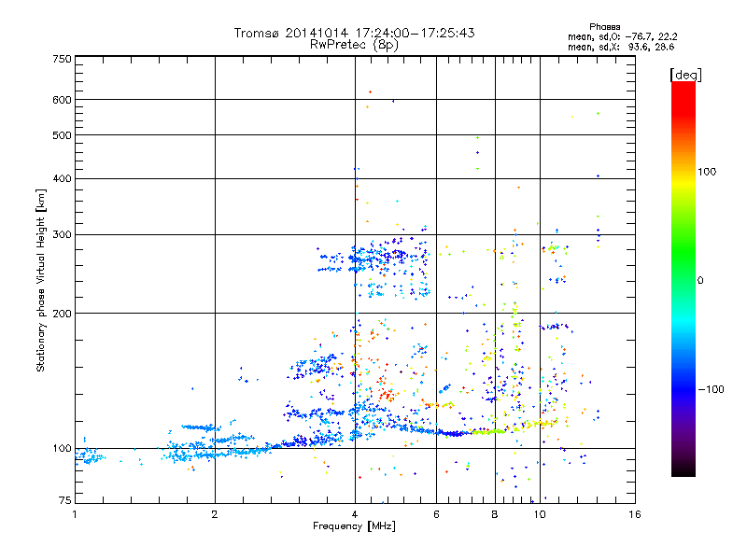Click 'mean, sd,O: -76.7, 22.2' statistics line
This screenshot has height=560, width=747.
[x=622, y=36]
